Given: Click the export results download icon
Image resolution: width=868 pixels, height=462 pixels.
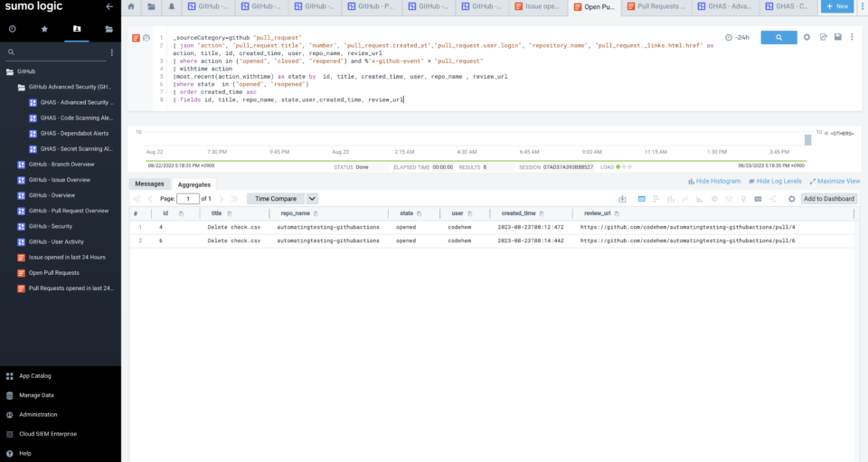Looking at the screenshot, I should pyautogui.click(x=622, y=199).
